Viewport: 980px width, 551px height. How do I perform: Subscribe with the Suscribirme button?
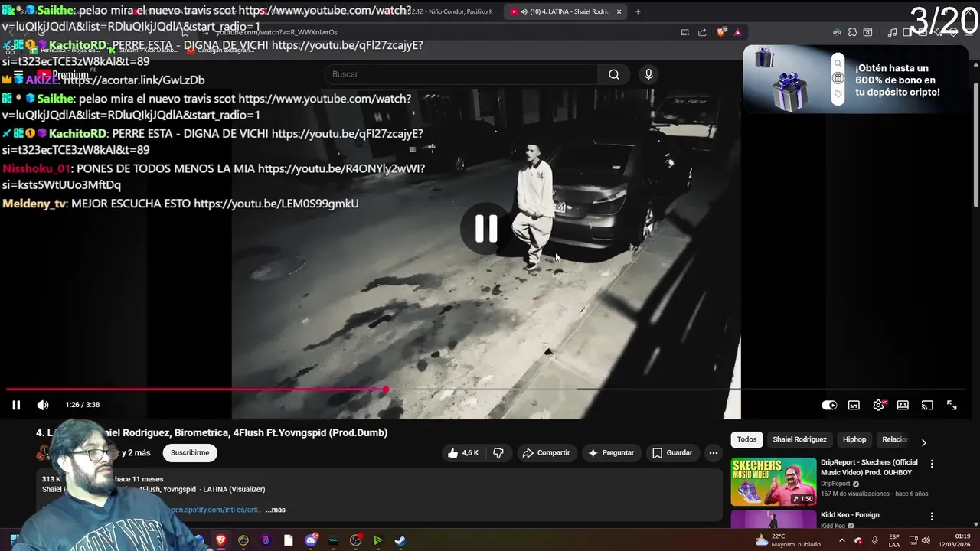click(190, 453)
